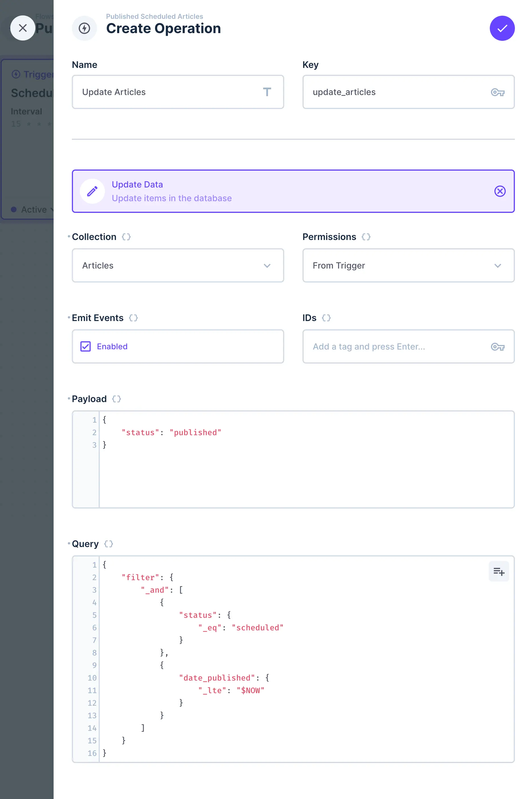The height and width of the screenshot is (799, 532).
Task: Click the key icon in the IDs field
Action: 498,347
